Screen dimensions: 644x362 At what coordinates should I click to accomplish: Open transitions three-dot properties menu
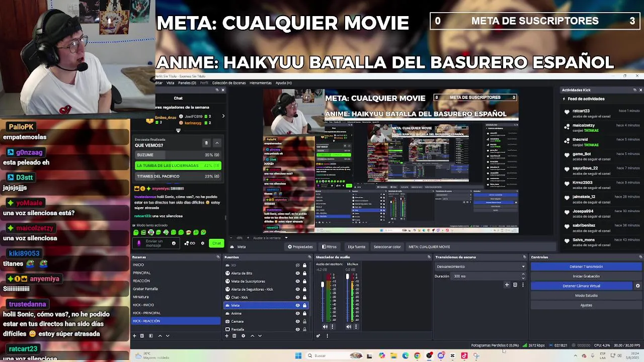(523, 285)
